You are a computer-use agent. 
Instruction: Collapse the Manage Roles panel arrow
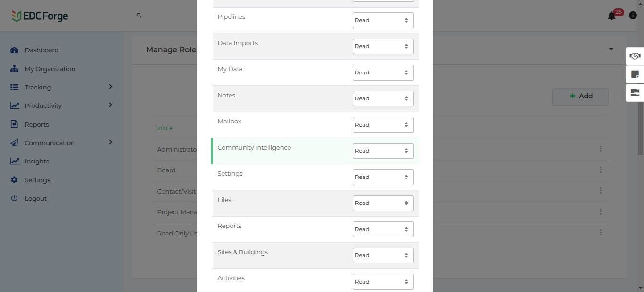[x=611, y=49]
